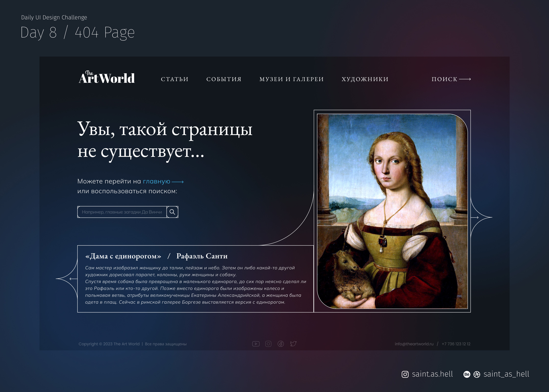This screenshot has width=549, height=392.
Task: Select ХУДОЖНИКИ in the navigation
Action: (365, 79)
